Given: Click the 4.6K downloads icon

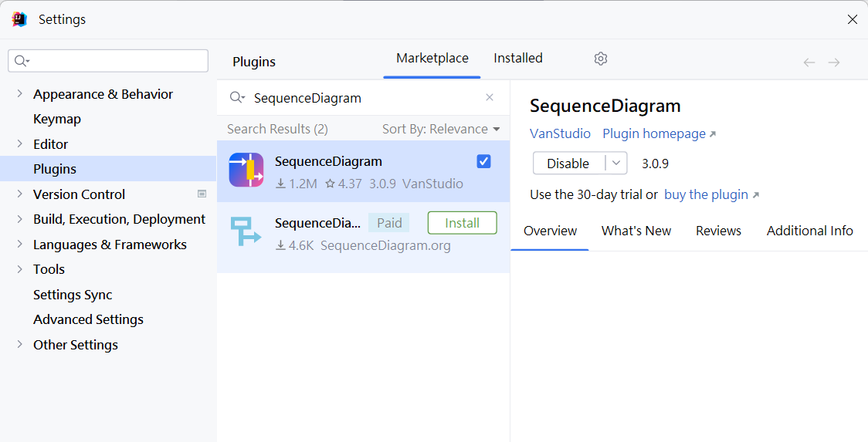Looking at the screenshot, I should click(x=280, y=245).
